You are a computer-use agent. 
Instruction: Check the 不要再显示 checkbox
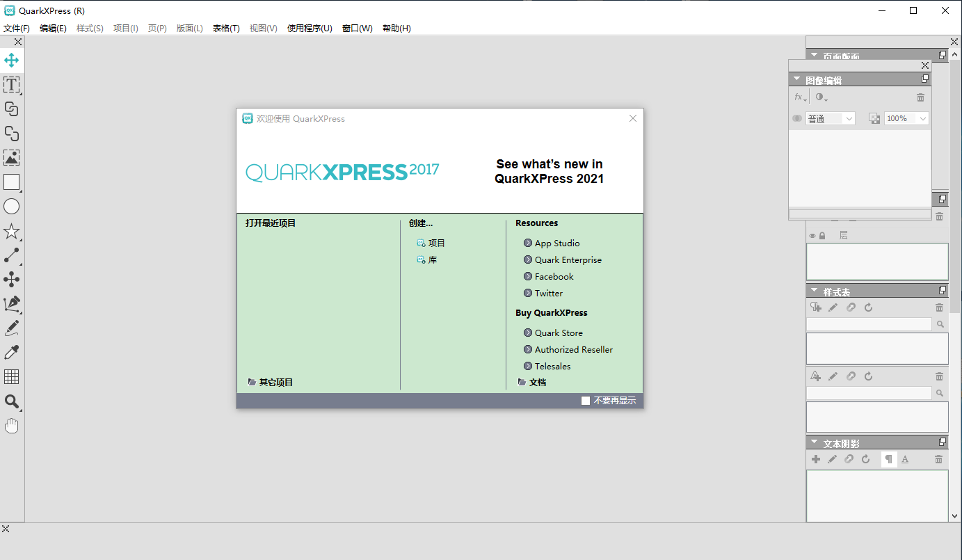[x=586, y=401]
